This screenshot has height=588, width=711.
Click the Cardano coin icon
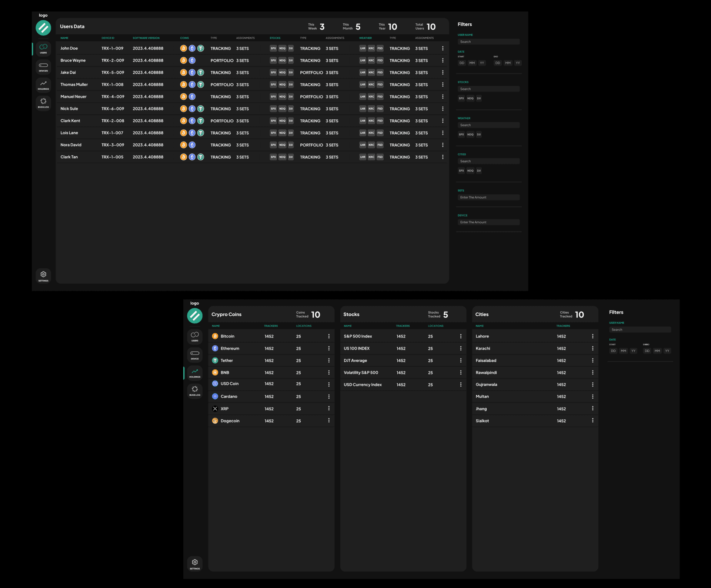pyautogui.click(x=215, y=396)
